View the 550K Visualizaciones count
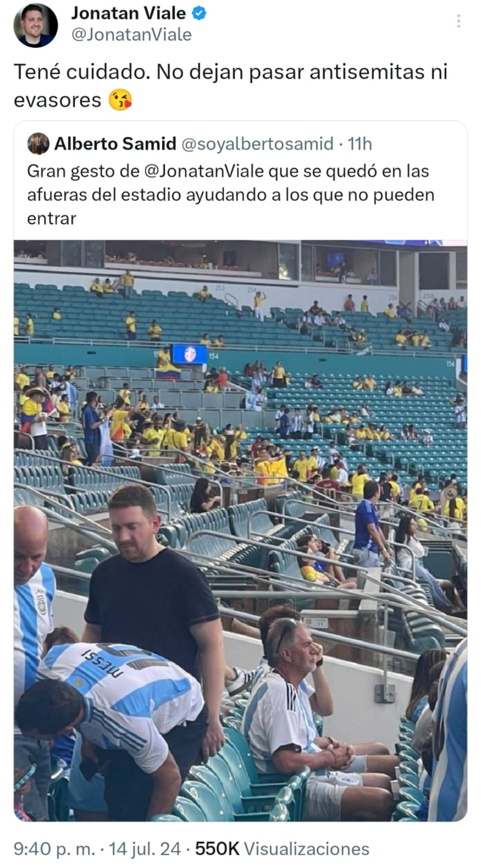Viewport: 481px width, 868px height. [282, 848]
